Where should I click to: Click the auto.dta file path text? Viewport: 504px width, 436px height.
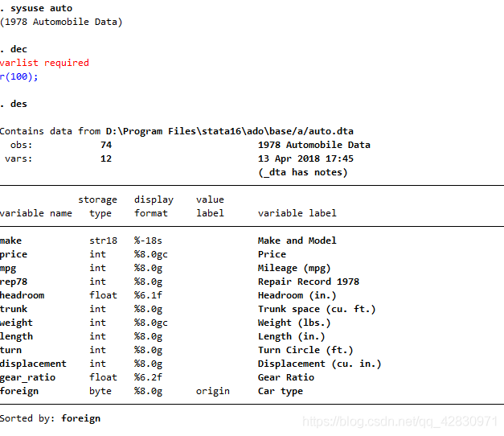[230, 131]
